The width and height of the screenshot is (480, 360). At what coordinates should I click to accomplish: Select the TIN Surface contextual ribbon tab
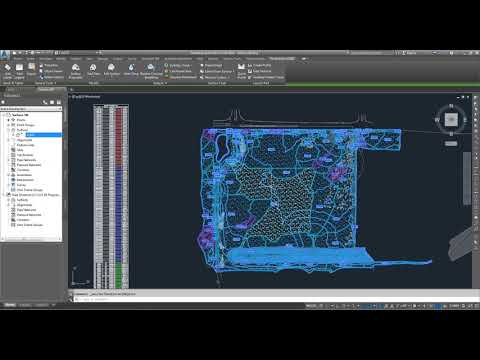(x=282, y=59)
